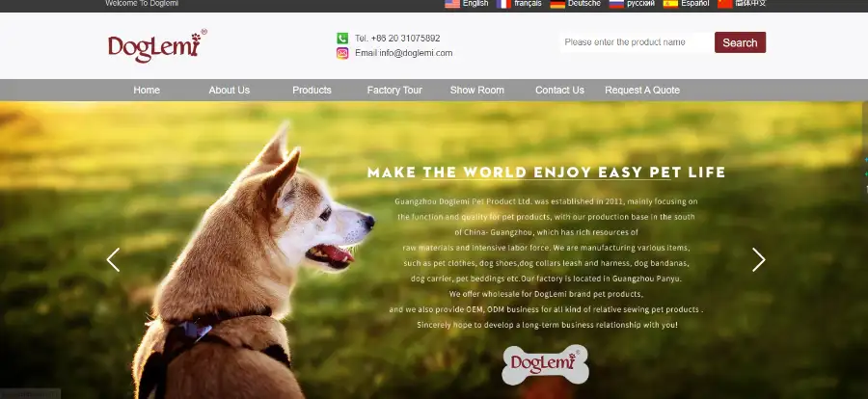Click the Chinese flag icon
Image resolution: width=868 pixels, height=399 pixels.
pyautogui.click(x=725, y=4)
